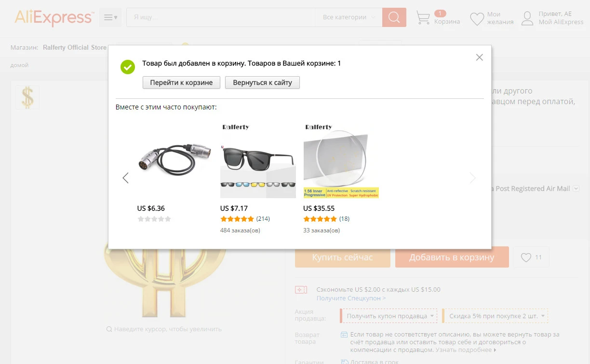Image resolution: width=590 pixels, height=364 pixels.
Task: Click the Вернуться к сайту button
Action: click(262, 82)
